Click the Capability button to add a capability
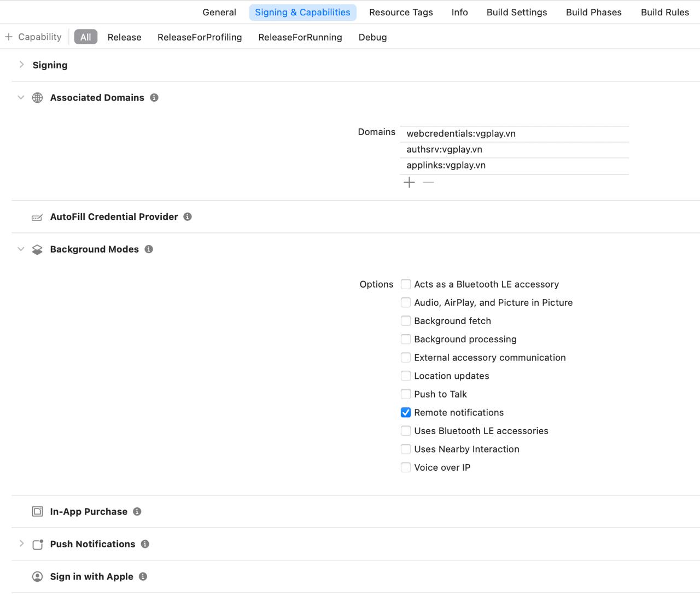This screenshot has width=700, height=614. (x=33, y=37)
